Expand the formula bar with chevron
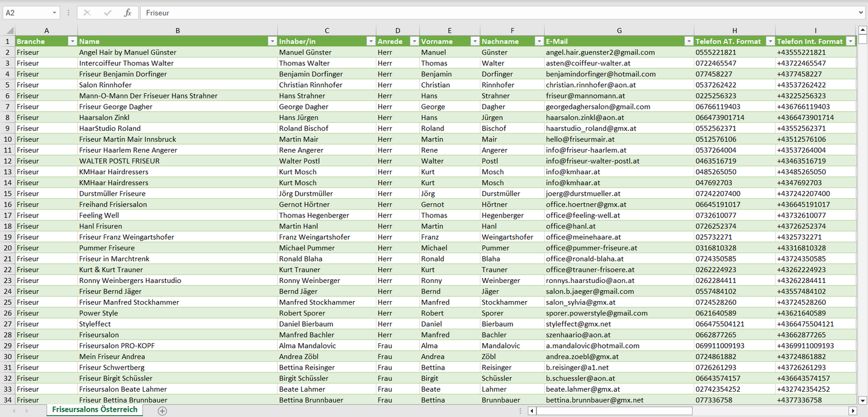 point(861,13)
